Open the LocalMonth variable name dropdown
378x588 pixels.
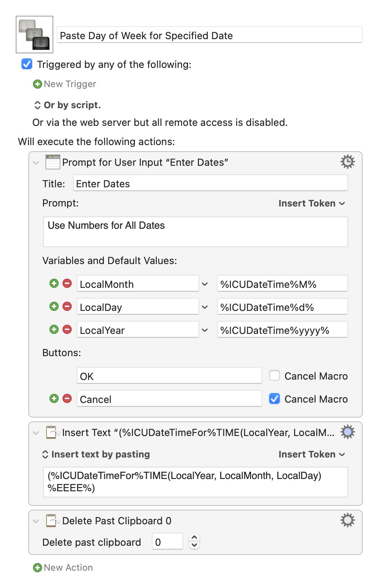click(205, 284)
